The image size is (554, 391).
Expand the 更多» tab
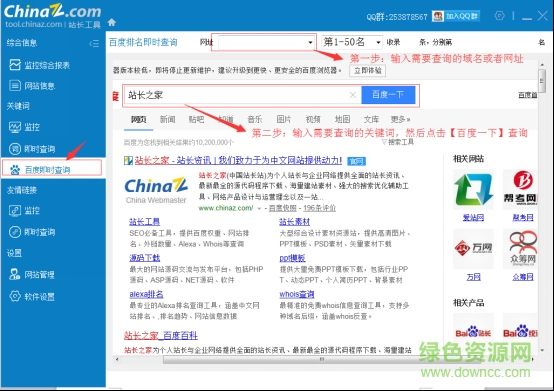tap(400, 119)
